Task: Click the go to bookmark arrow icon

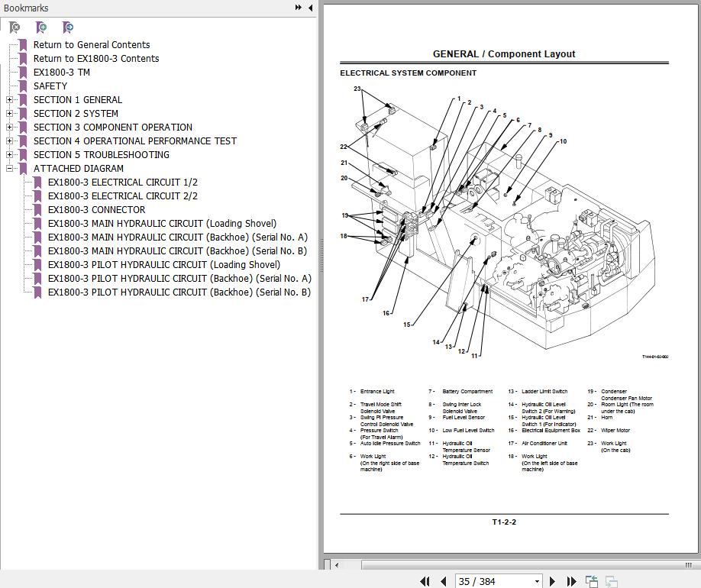Action: click(68, 27)
